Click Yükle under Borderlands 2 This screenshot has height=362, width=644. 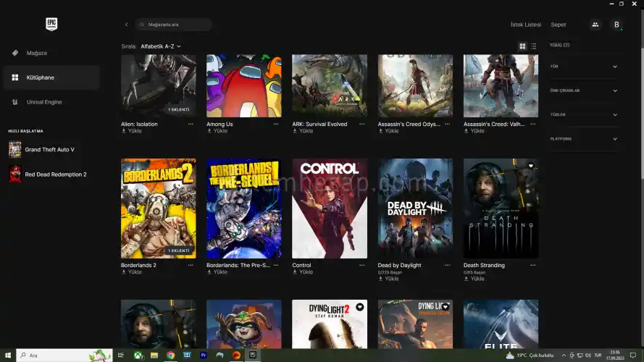(x=135, y=272)
